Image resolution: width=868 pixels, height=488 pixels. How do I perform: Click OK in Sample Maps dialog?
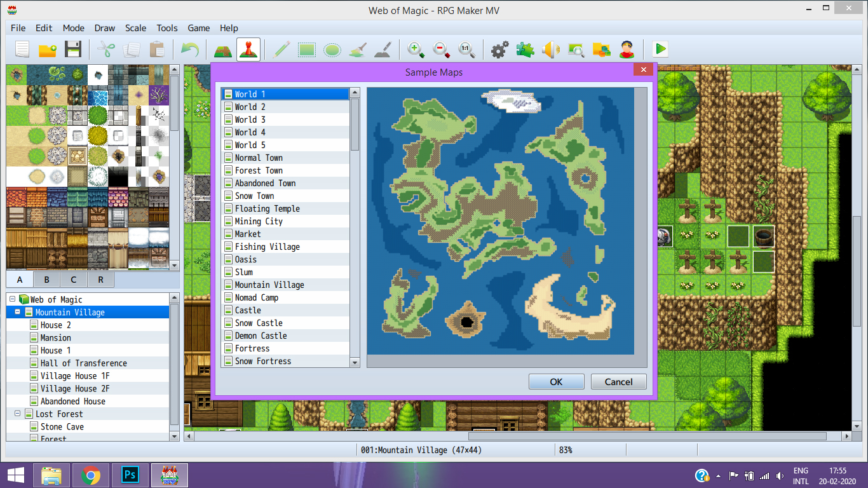tap(556, 382)
